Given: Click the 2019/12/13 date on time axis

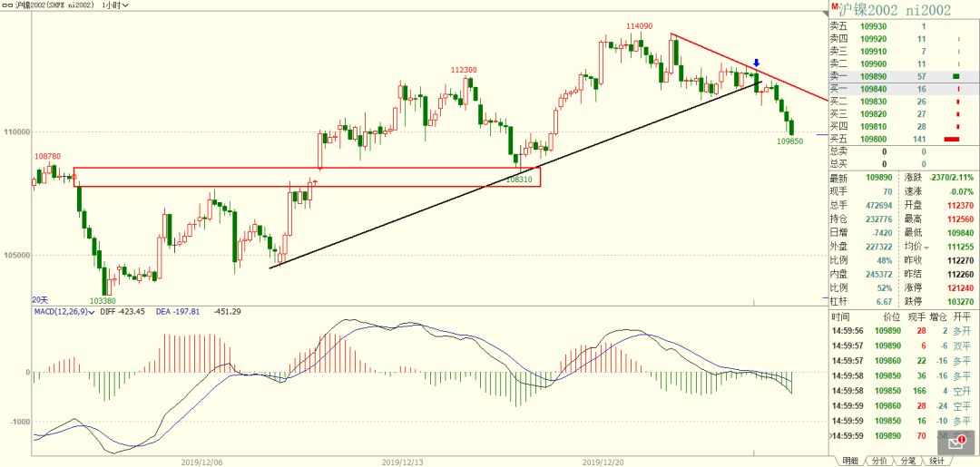Looking at the screenshot, I should click(x=403, y=462).
